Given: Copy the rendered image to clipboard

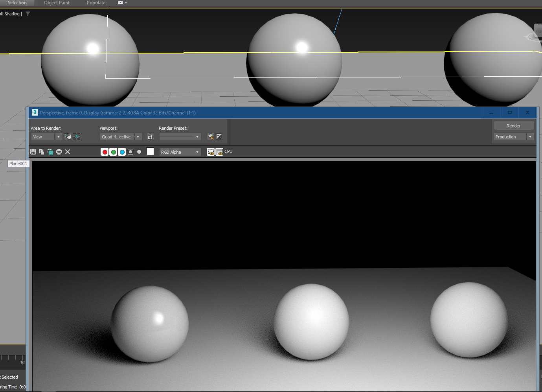Looking at the screenshot, I should (x=41, y=151).
